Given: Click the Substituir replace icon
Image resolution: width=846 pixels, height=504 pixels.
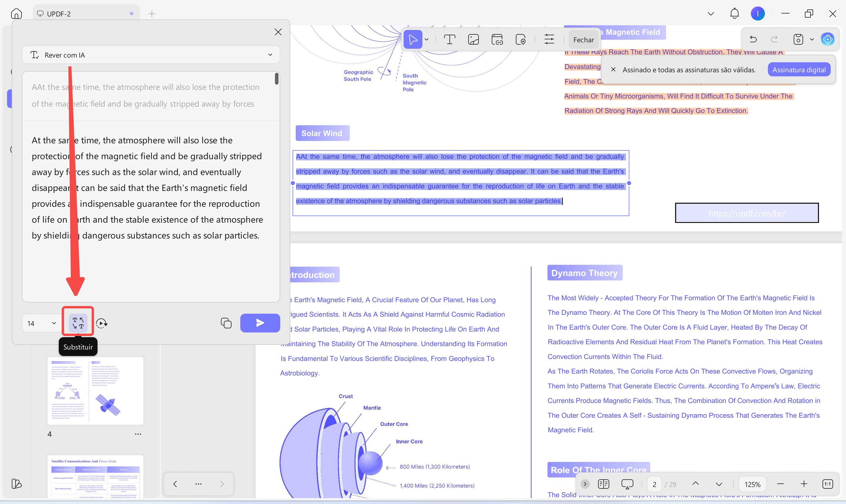Looking at the screenshot, I should 78,323.
